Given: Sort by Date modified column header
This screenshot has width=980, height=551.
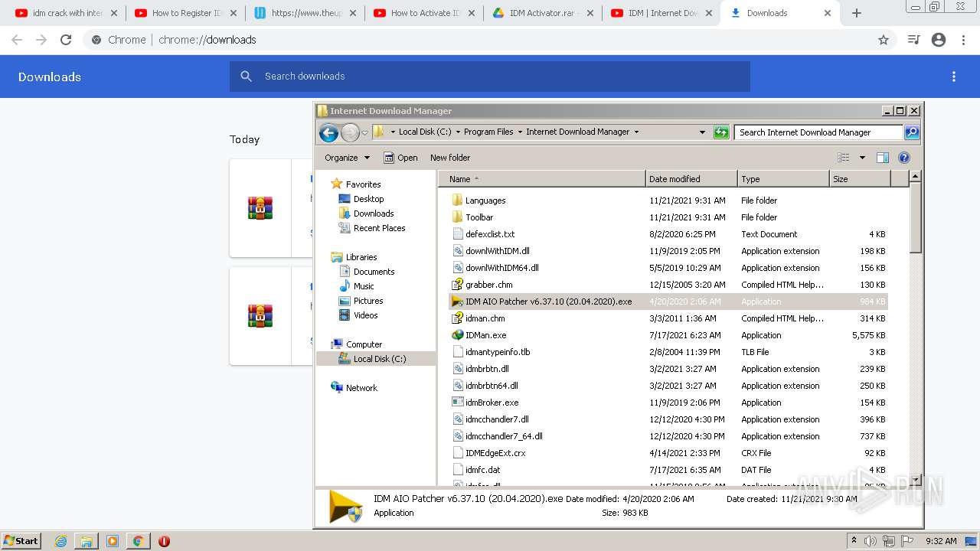Looking at the screenshot, I should 691,179.
